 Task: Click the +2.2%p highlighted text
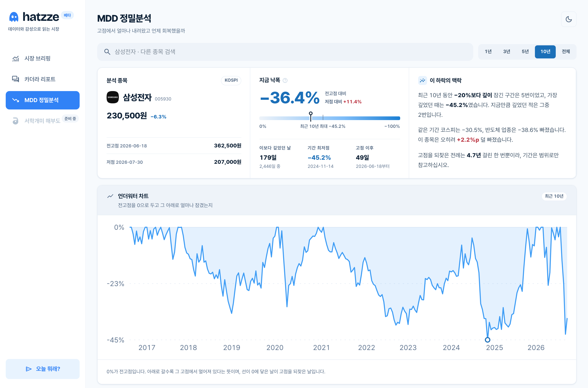click(468, 140)
